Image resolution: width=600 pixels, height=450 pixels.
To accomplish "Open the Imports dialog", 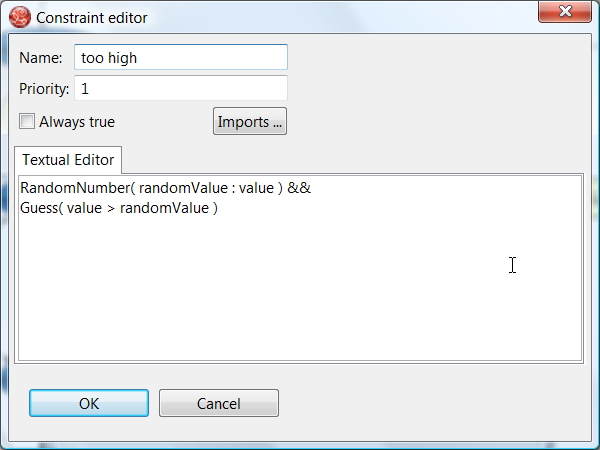I will 250,122.
